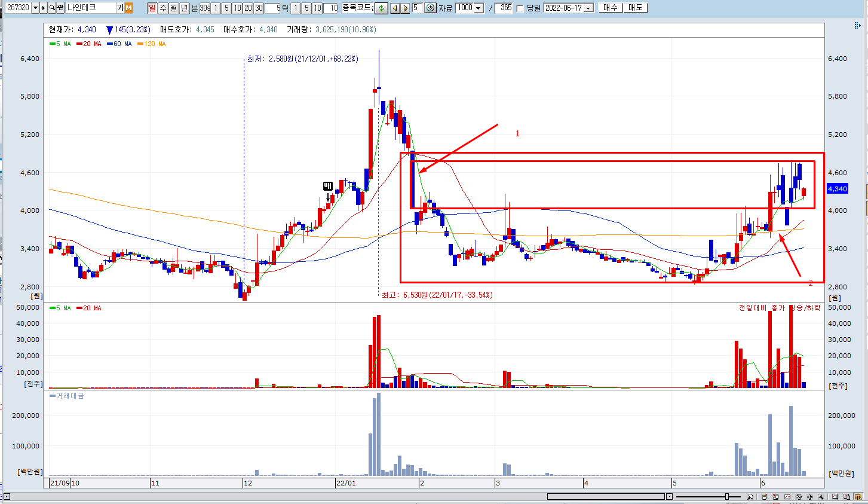
Task: Click the 매 buy marker on the chart
Action: click(x=327, y=186)
